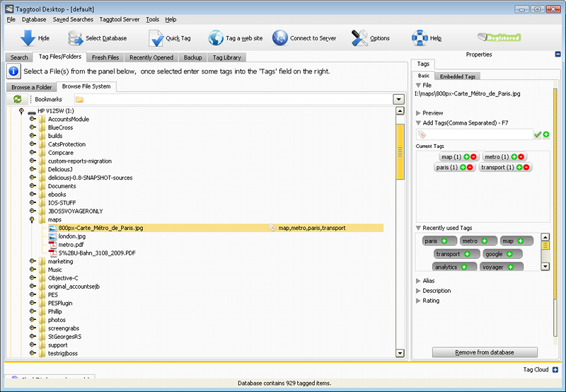Click green plus on current transport tag

pos(519,167)
